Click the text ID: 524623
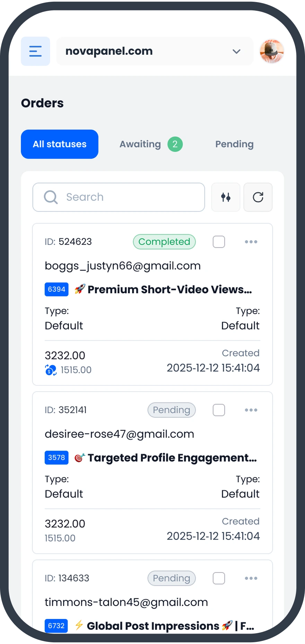The width and height of the screenshot is (305, 644). [68, 241]
